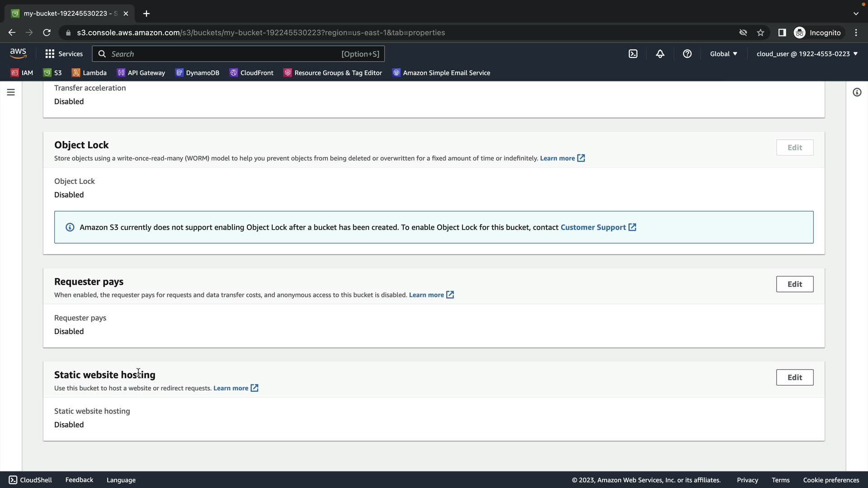868x488 pixels.
Task: Open the info panel icon at right
Action: click(x=857, y=92)
